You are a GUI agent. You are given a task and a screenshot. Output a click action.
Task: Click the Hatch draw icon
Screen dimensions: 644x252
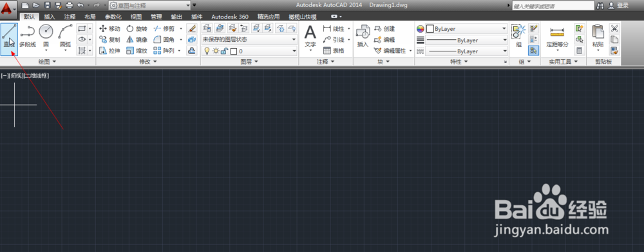pyautogui.click(x=82, y=50)
